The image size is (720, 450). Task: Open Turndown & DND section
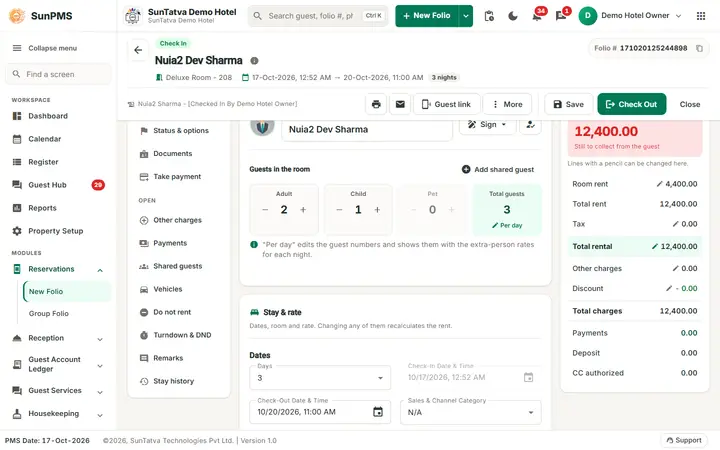tap(178, 335)
